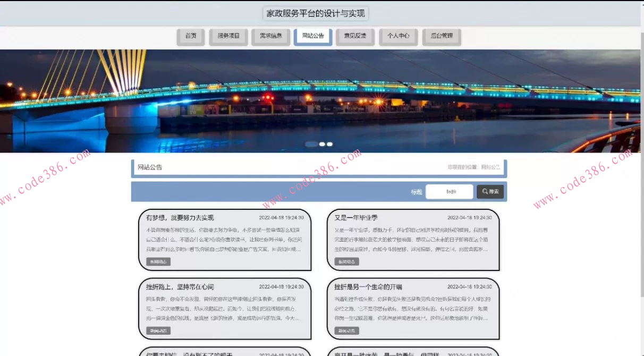Click 新闻动态 on the 有梦想 article card
The width and height of the screenshot is (644, 356).
tap(158, 261)
